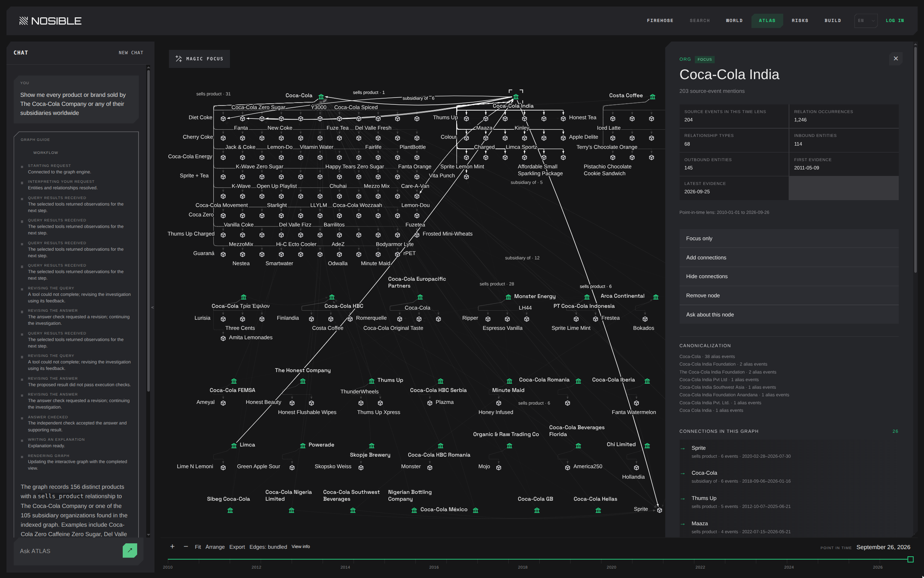Select the Sprite product cube node
924x578 pixels.
[659, 510]
